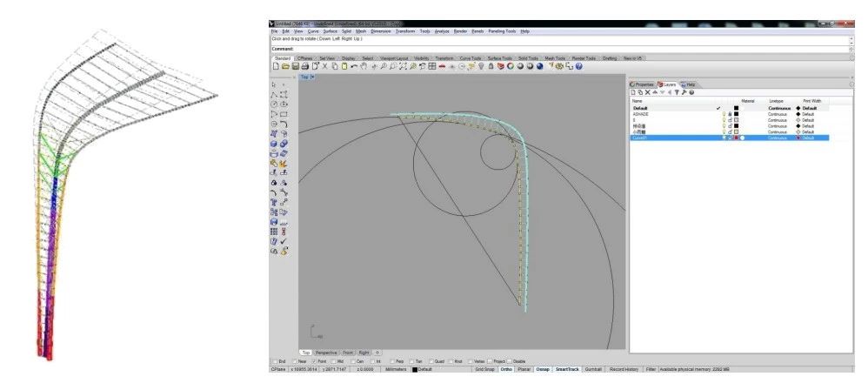
Task: Click the Name column header in Layers
Action: tap(638, 101)
